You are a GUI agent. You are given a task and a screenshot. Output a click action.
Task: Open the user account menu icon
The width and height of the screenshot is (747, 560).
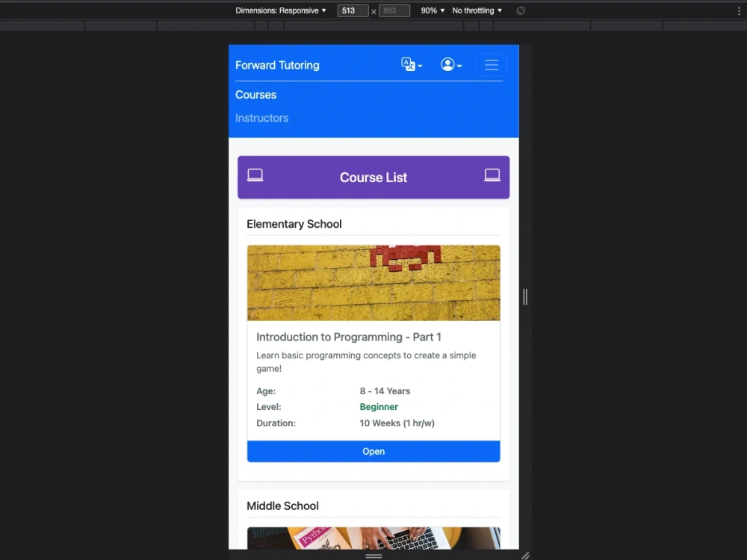point(450,64)
